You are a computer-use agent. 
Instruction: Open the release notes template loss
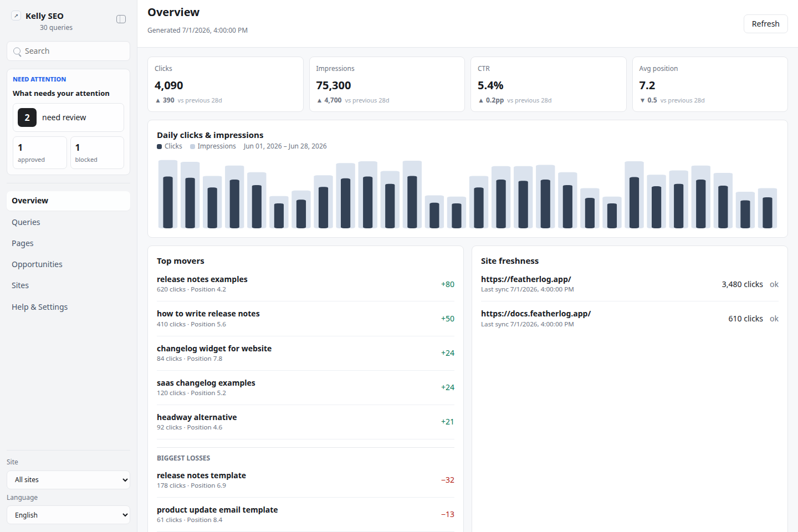(305, 480)
